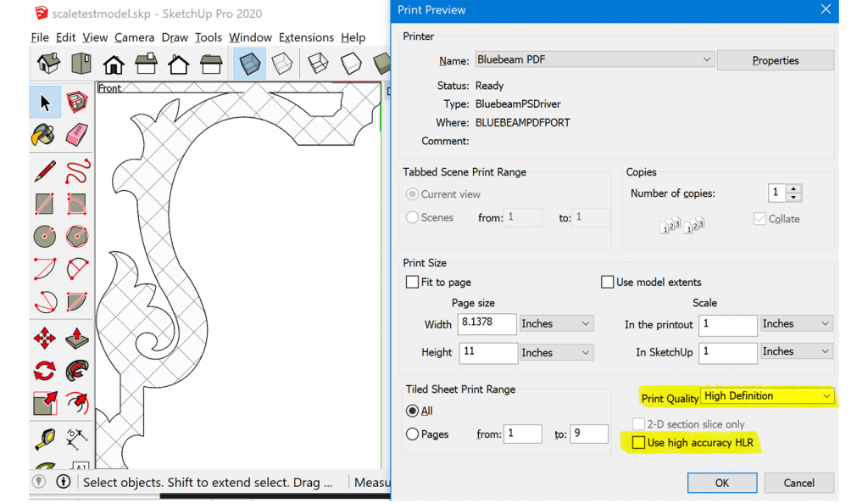The height and width of the screenshot is (504, 868).
Task: Activate the Rotate tool
Action: click(x=44, y=371)
